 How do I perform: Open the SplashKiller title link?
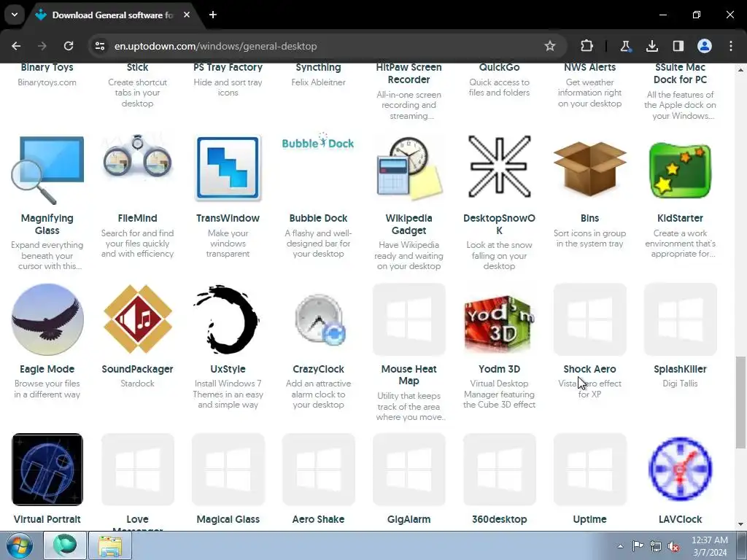[x=680, y=369]
